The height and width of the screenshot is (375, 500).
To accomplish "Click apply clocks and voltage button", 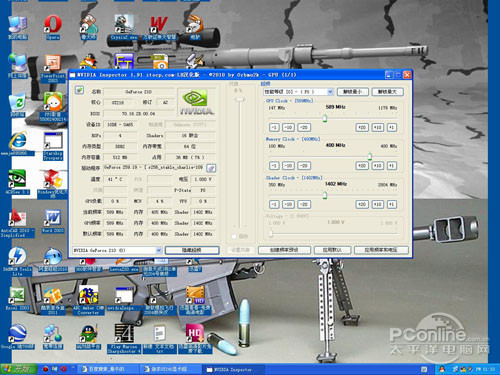I will point(381,250).
